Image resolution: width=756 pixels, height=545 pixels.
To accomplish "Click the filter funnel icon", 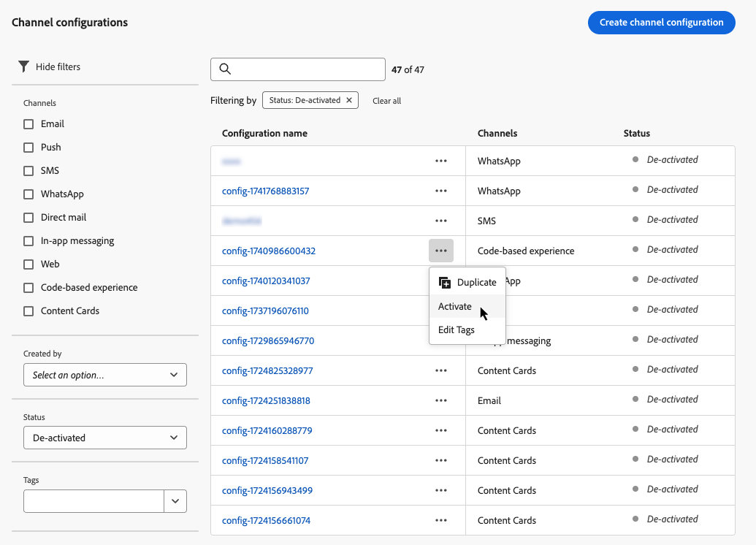I will pos(23,66).
